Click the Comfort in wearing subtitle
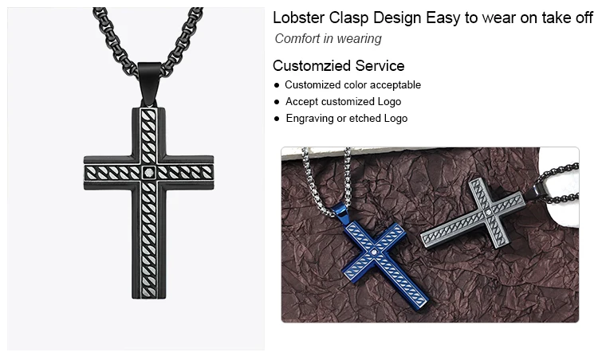598x364 pixels. [328, 38]
